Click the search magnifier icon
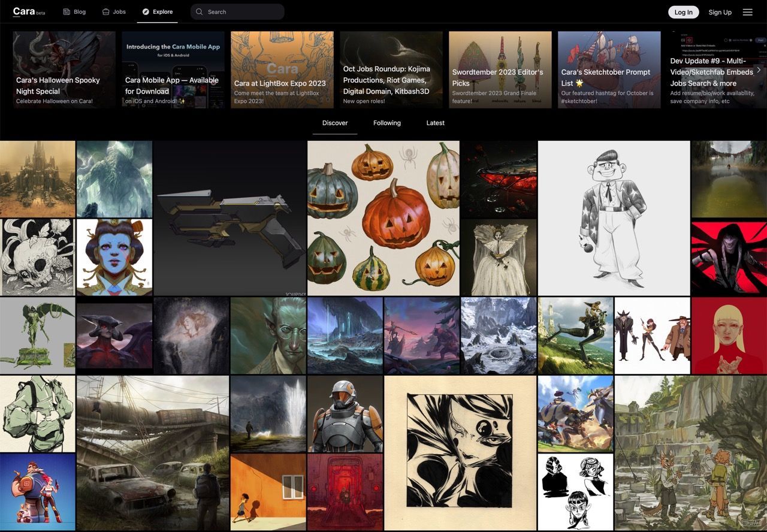This screenshot has height=532, width=767. [200, 12]
